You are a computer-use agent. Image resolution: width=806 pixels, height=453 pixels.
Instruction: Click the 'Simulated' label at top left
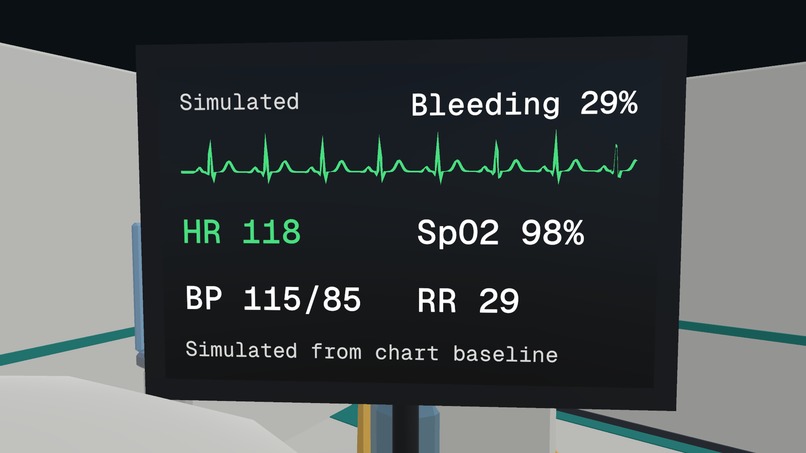click(x=239, y=102)
